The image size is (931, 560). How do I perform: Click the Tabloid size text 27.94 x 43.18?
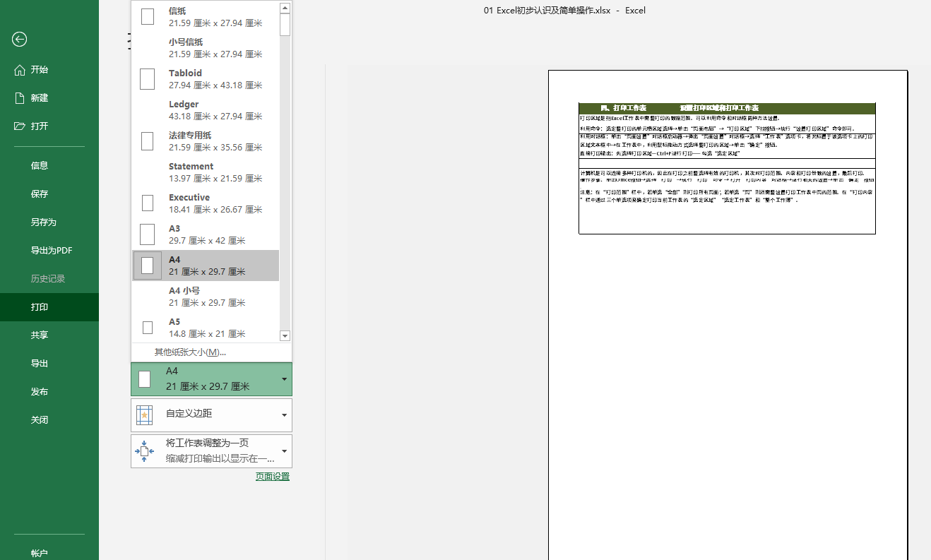tap(215, 85)
